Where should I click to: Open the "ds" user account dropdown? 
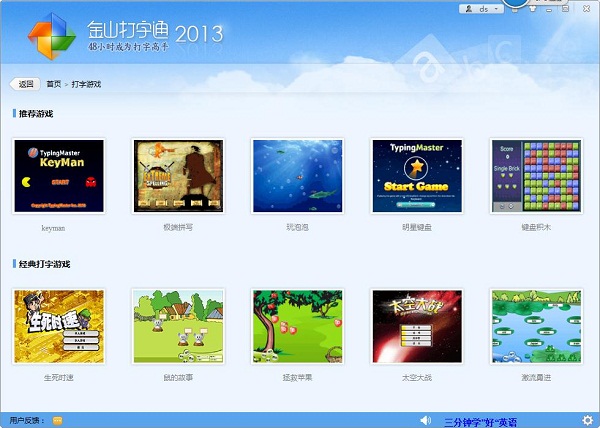tap(481, 9)
